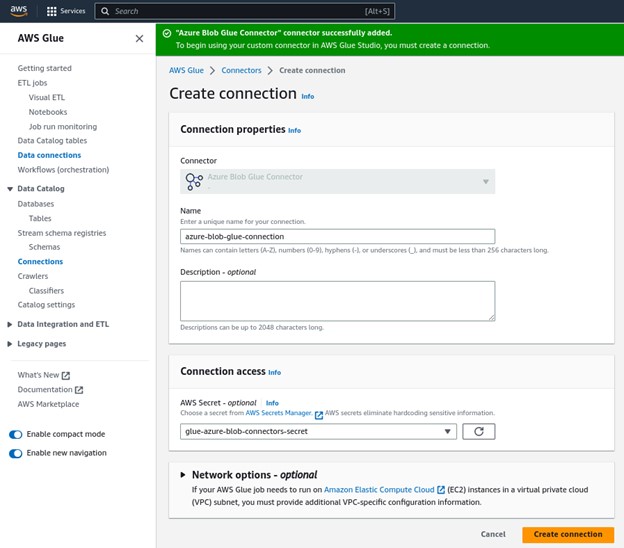Open Data Catalog tables

pyautogui.click(x=52, y=141)
